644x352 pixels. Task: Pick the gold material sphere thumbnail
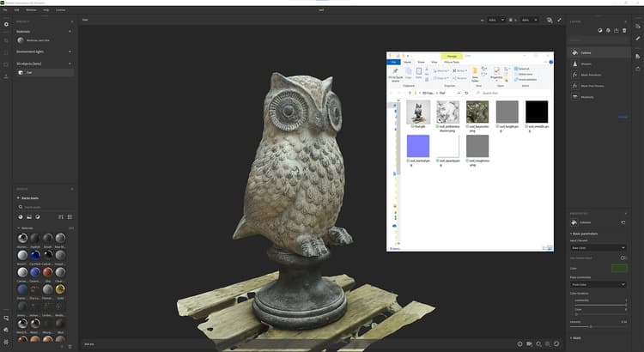[60, 289]
